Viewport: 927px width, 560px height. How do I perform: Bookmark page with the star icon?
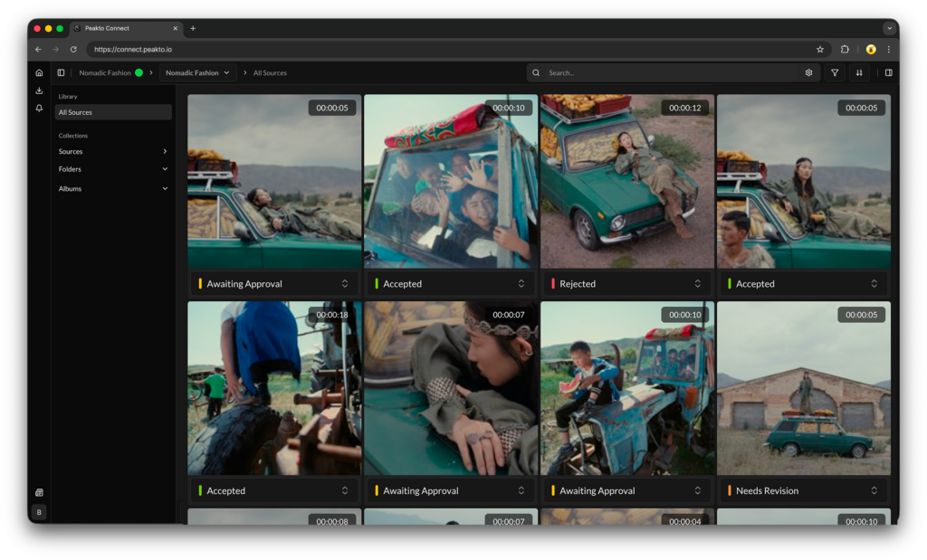click(820, 50)
